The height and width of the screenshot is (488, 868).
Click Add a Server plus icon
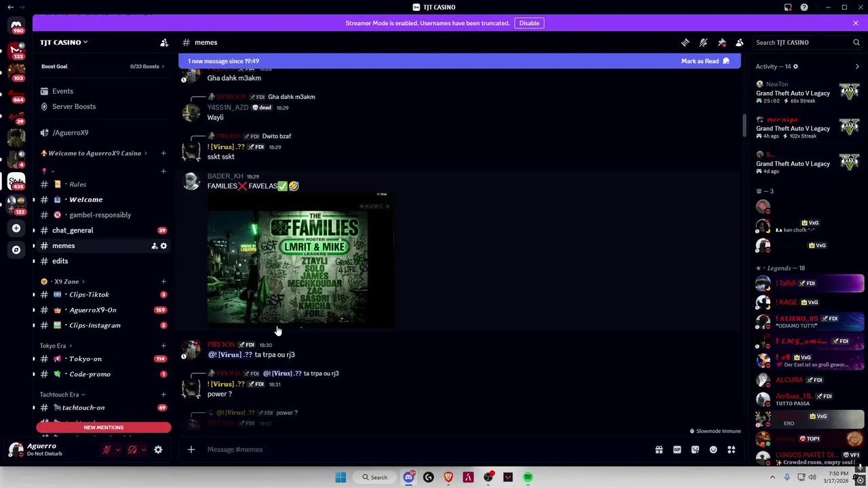16,228
